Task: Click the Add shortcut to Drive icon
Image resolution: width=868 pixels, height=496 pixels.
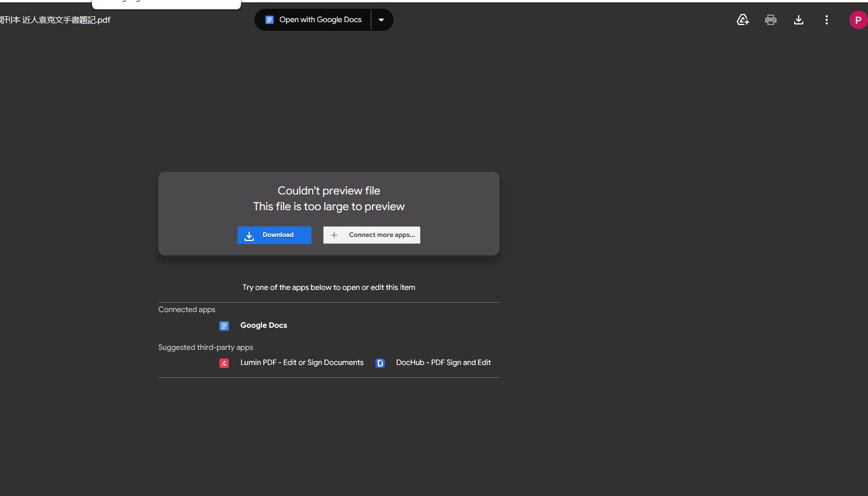Action: point(743,20)
